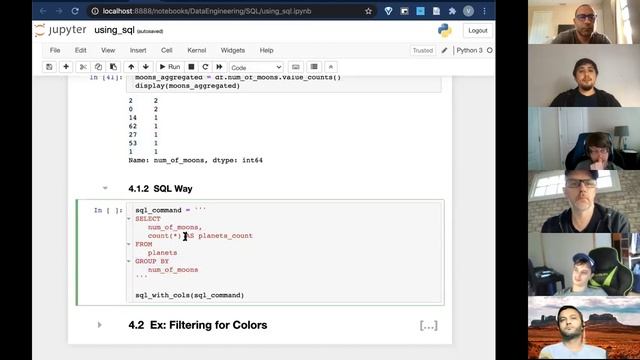Expand the 4.2 Ex: Filtering for Colors section

[x=100, y=325]
